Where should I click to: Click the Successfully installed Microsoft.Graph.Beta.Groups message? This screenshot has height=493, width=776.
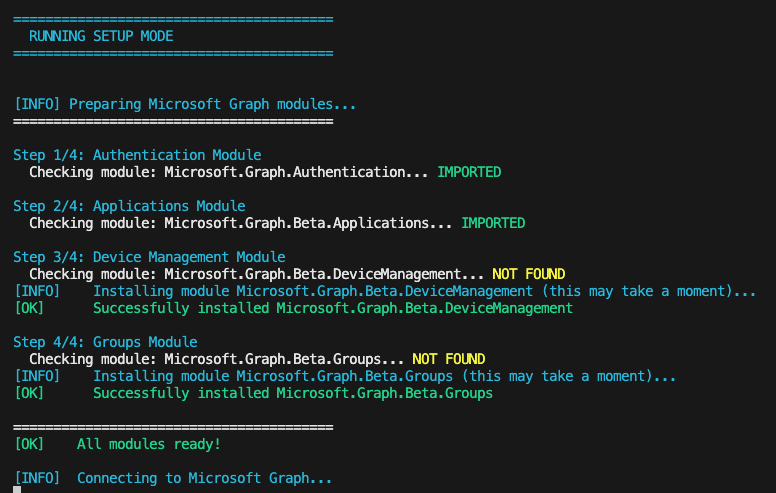tap(293, 393)
